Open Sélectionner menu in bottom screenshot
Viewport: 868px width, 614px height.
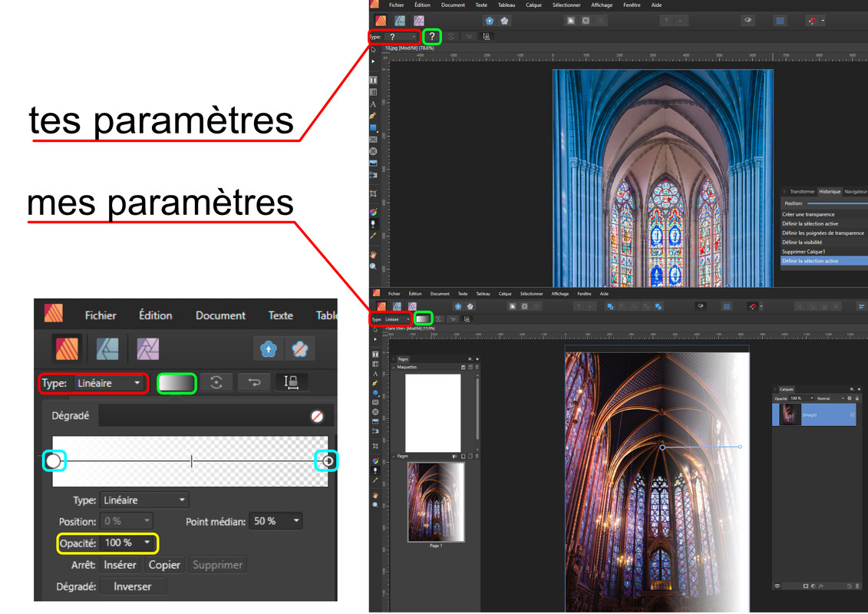(x=531, y=294)
